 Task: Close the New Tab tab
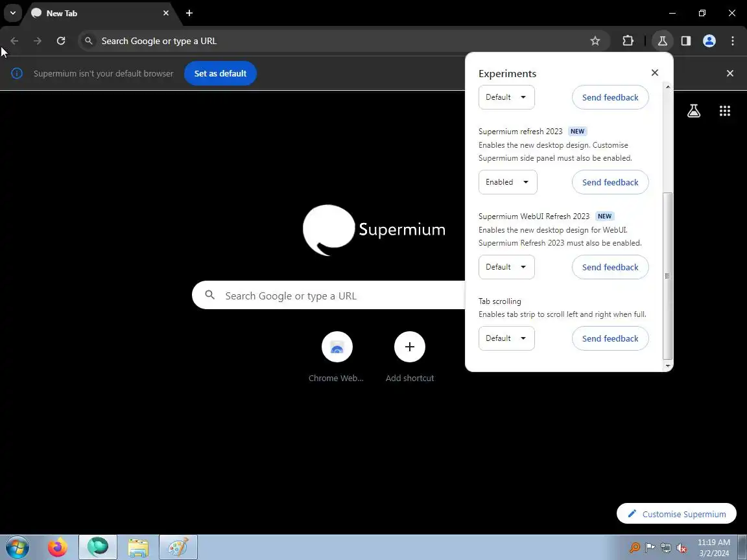click(x=166, y=14)
